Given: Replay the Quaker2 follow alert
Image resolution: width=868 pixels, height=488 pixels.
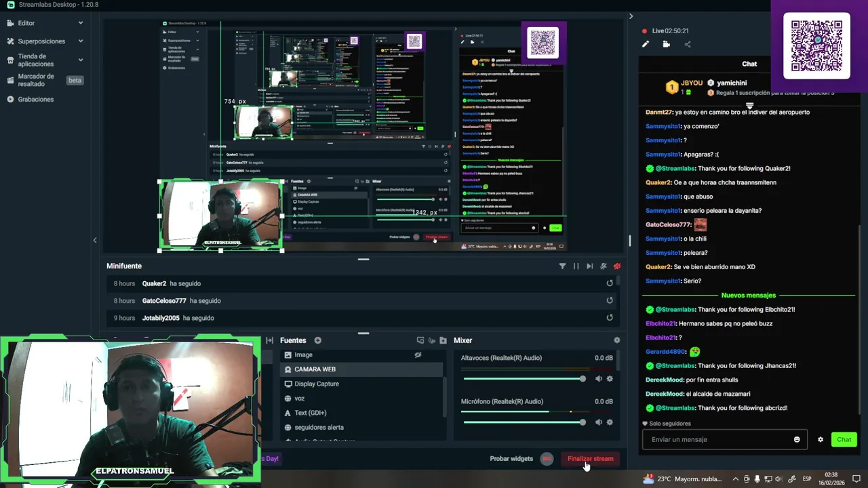Looking at the screenshot, I should pos(610,283).
